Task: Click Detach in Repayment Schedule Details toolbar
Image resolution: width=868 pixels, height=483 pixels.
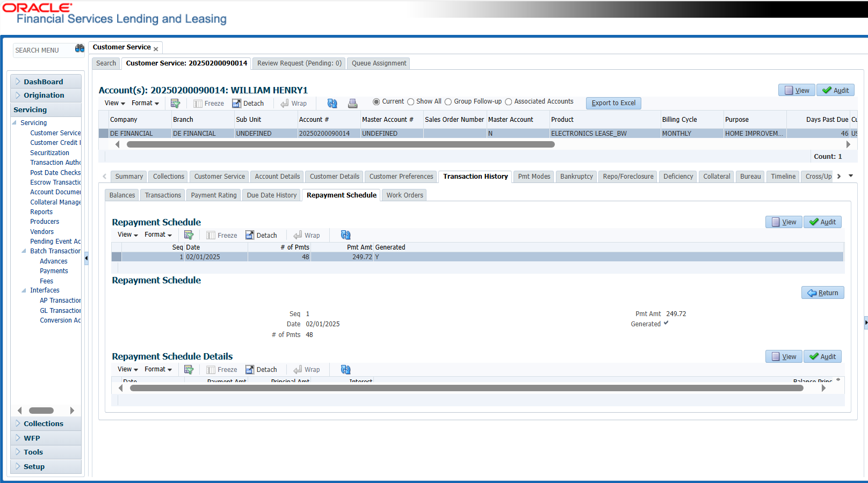Action: 261,370
